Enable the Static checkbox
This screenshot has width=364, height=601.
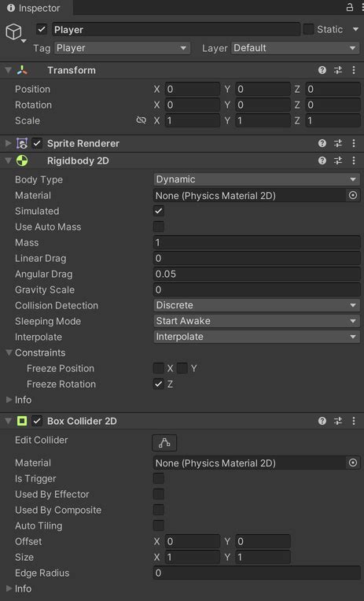point(308,29)
